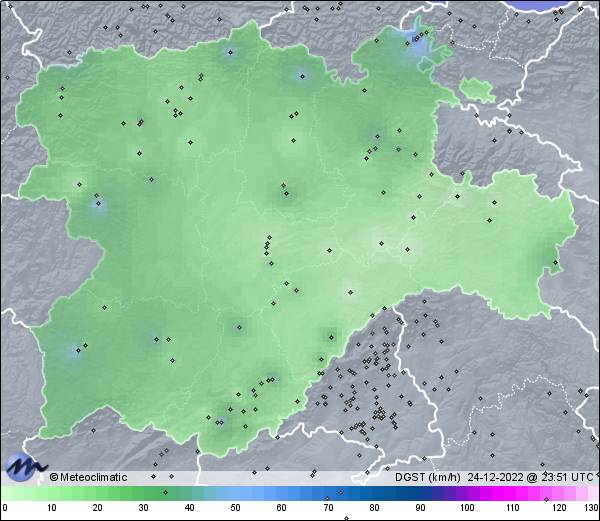Click the 23:51 UTC timestamp

click(x=566, y=477)
